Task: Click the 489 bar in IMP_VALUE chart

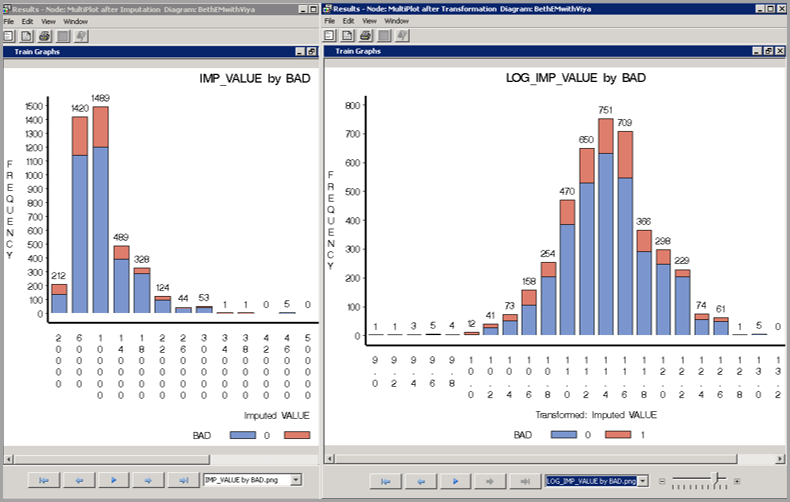Action: (x=121, y=279)
